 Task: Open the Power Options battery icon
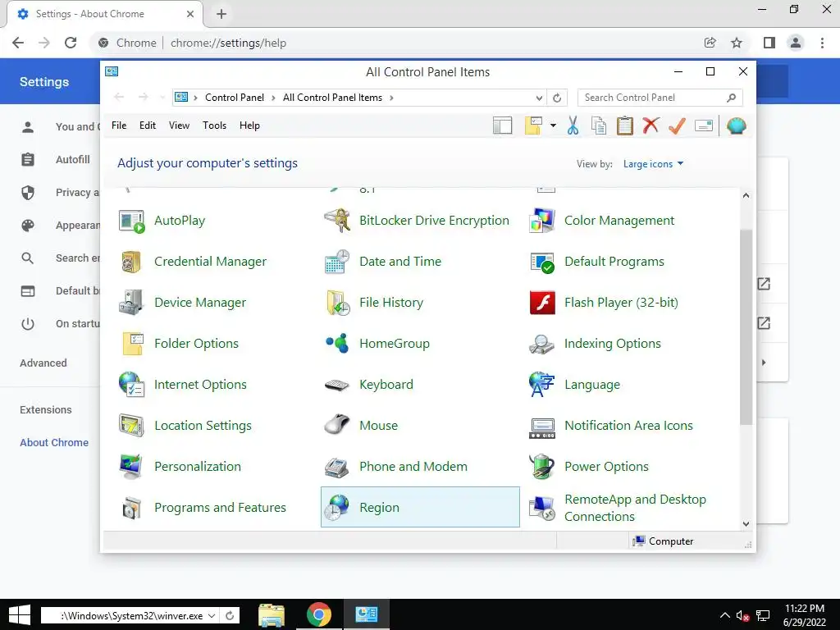[541, 467]
